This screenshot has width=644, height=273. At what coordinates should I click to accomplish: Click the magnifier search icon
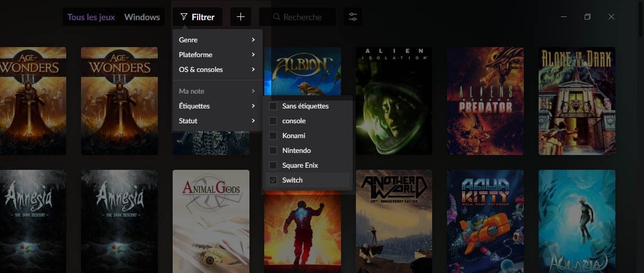pos(276,17)
